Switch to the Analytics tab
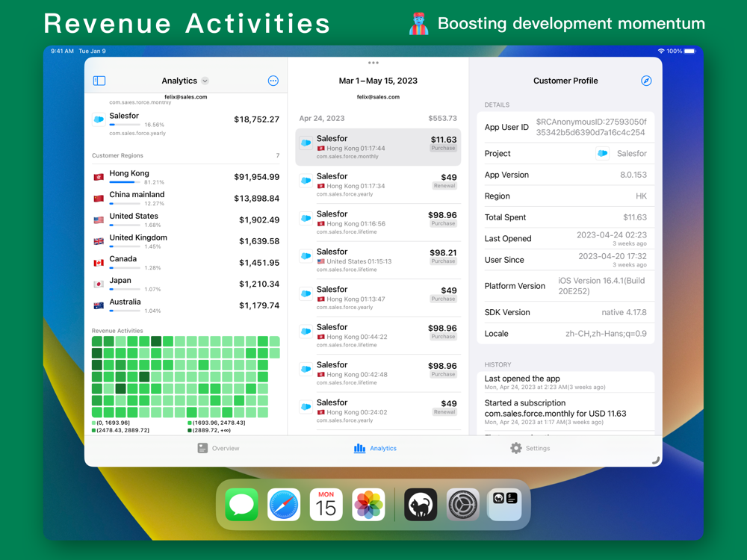The width and height of the screenshot is (747, 560). (375, 448)
